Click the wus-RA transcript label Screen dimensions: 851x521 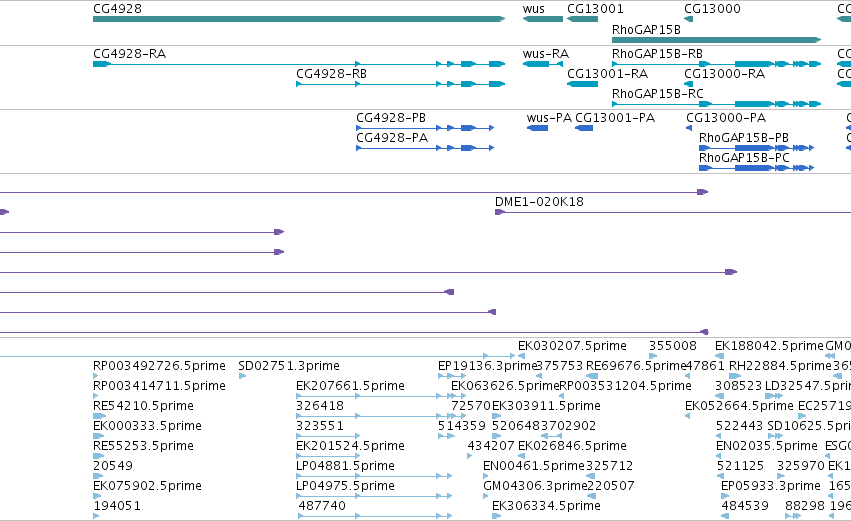545,54
